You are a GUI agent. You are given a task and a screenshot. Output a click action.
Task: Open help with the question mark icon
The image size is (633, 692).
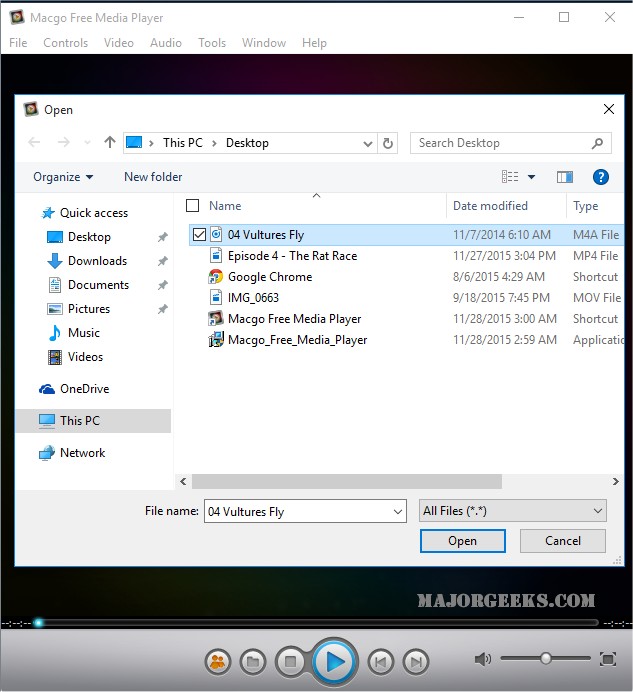click(x=600, y=177)
